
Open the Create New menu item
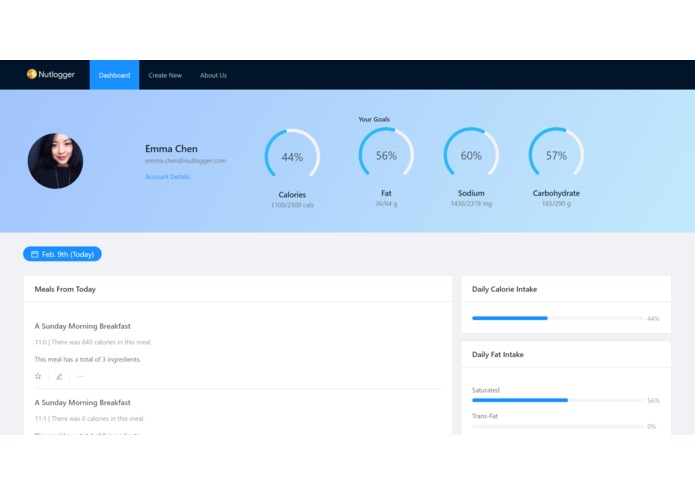pyautogui.click(x=165, y=75)
